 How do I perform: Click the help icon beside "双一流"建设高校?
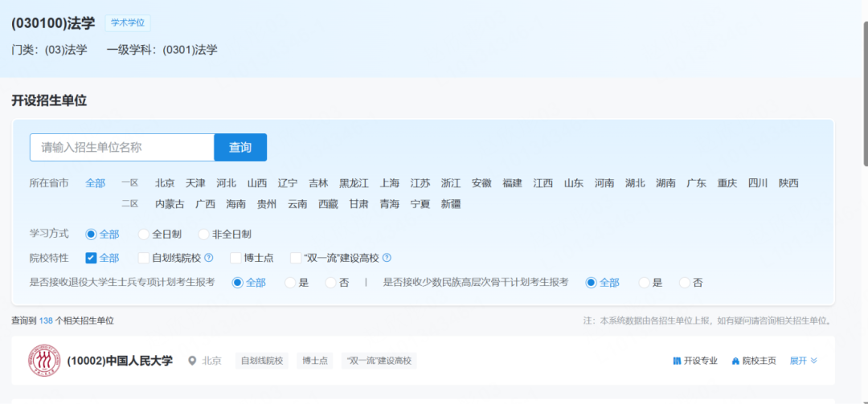(x=387, y=258)
